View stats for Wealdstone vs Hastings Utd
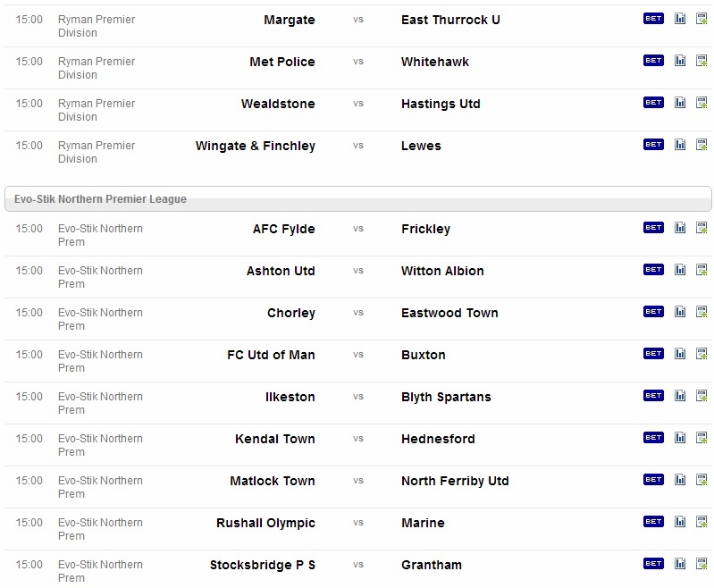This screenshot has height=588, width=714. (x=680, y=103)
